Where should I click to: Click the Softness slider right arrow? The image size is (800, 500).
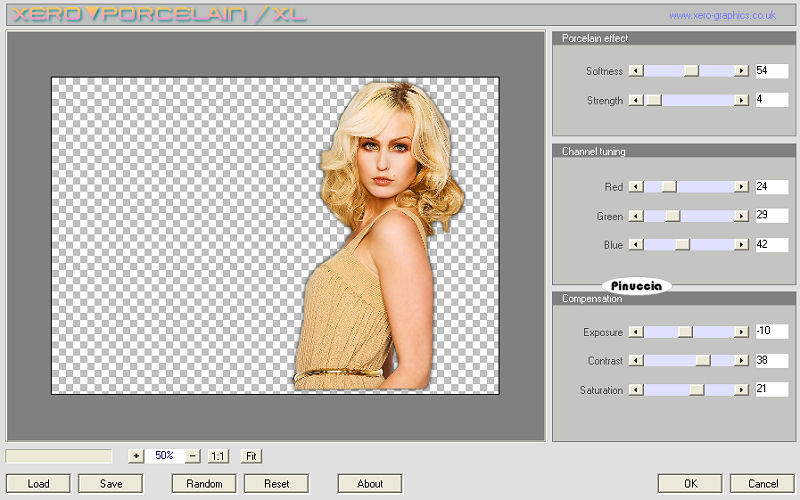click(x=741, y=71)
